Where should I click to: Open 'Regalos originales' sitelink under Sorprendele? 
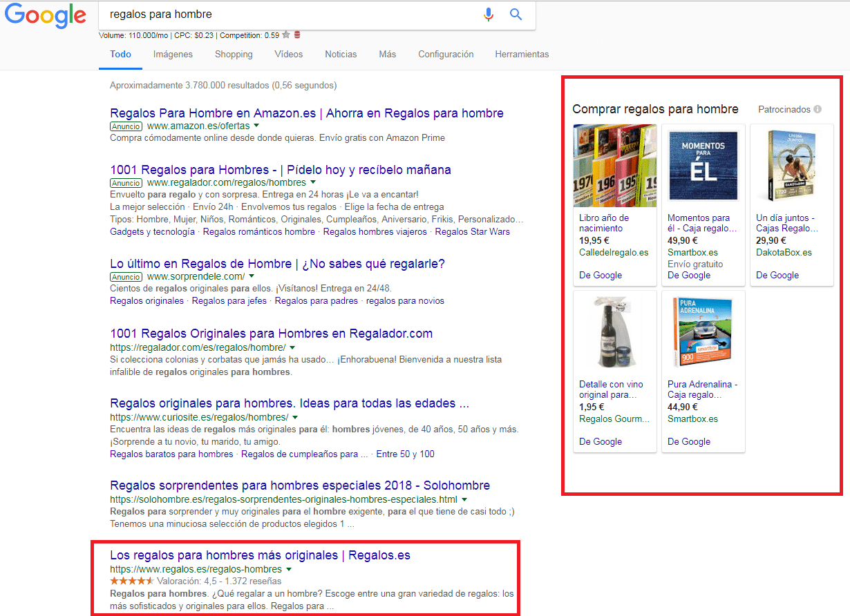[147, 301]
